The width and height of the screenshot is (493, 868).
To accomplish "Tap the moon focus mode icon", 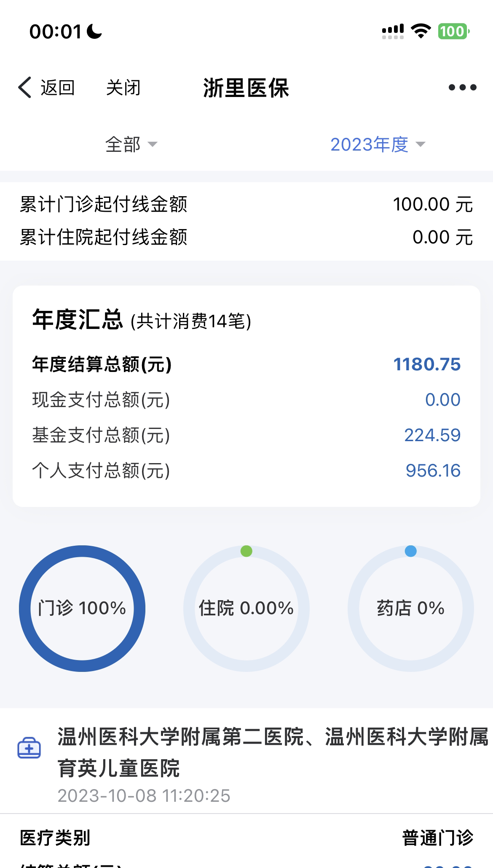I will coord(94,31).
